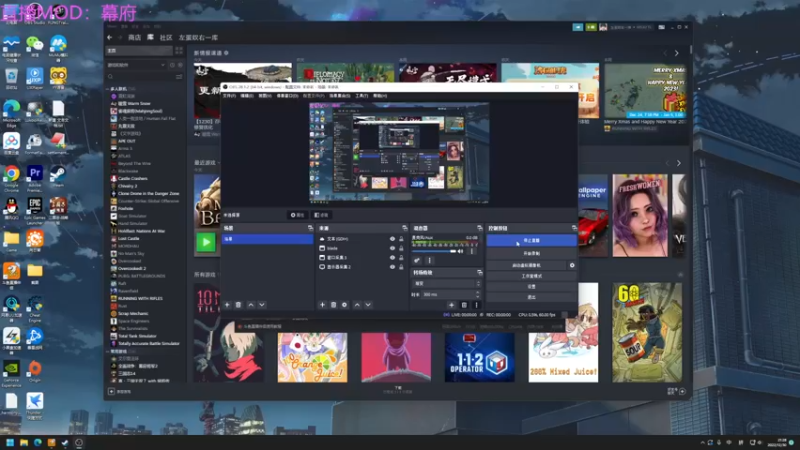Open 游戏和软件 filter dropdown in Steam library

(x=136, y=65)
